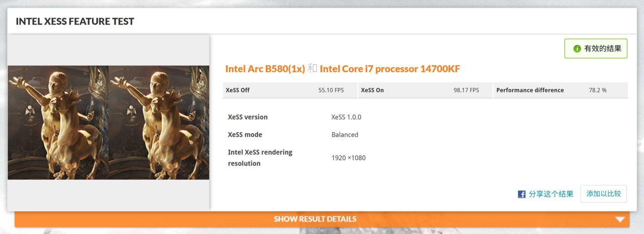This screenshot has width=644, height=234.
Task: Select 55.10 FPS value
Action: point(331,90)
